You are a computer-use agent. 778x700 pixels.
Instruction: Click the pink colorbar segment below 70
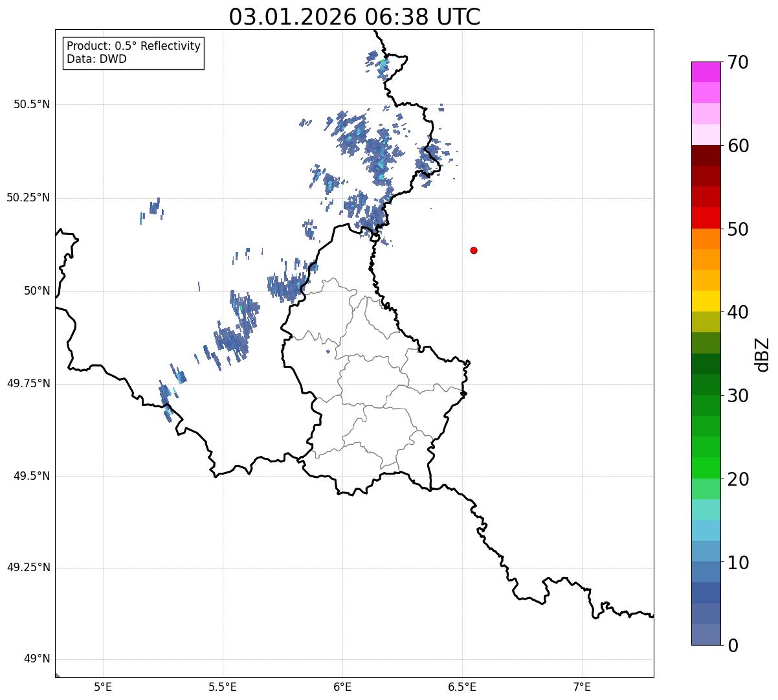point(706,93)
